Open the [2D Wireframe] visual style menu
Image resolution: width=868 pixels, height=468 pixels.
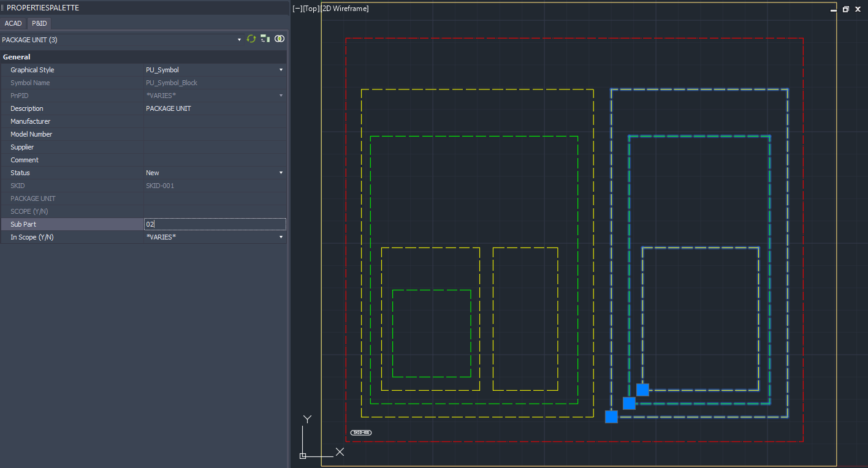tap(345, 9)
